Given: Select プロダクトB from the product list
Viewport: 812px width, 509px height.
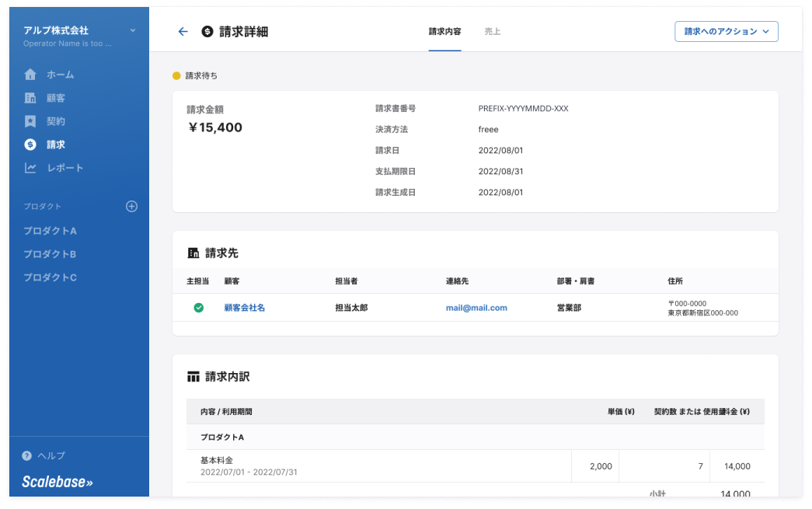Looking at the screenshot, I should click(50, 254).
